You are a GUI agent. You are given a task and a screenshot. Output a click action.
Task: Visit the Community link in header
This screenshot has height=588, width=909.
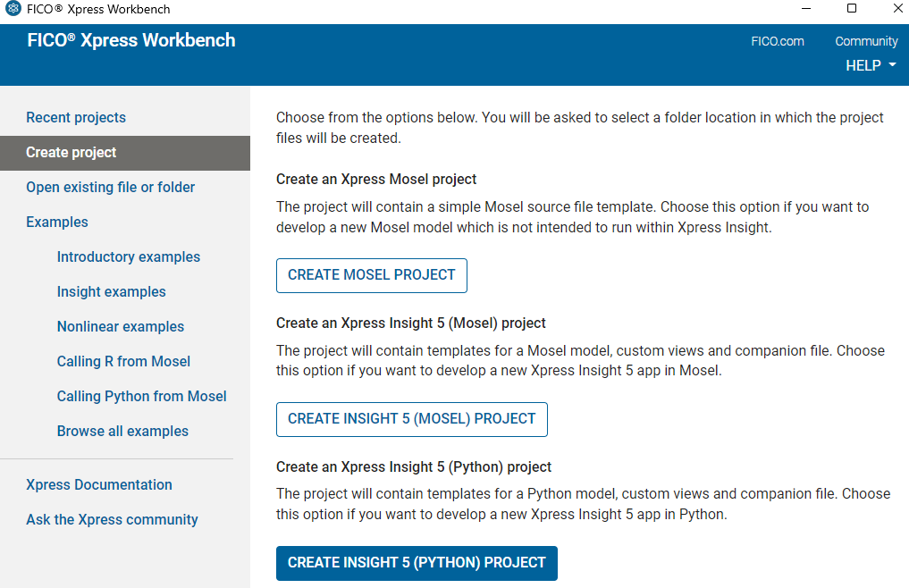(x=866, y=41)
